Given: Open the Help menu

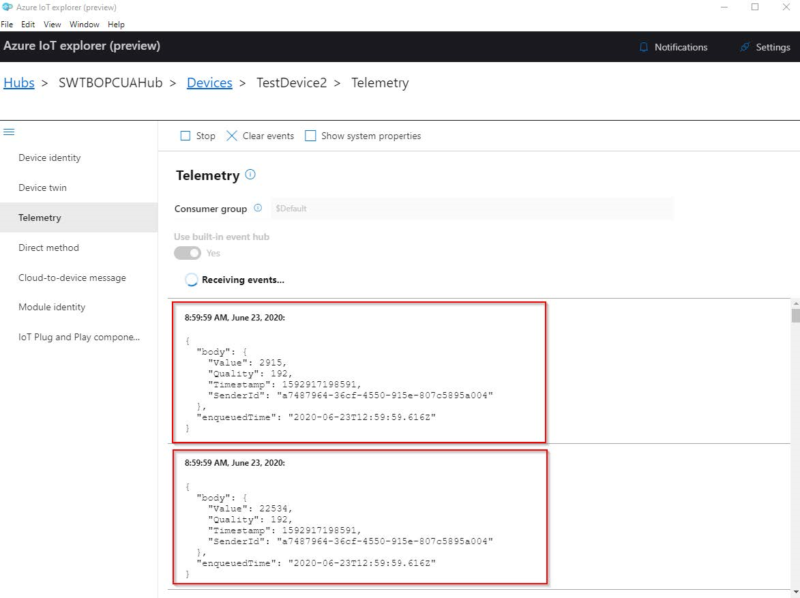Looking at the screenshot, I should click(116, 24).
